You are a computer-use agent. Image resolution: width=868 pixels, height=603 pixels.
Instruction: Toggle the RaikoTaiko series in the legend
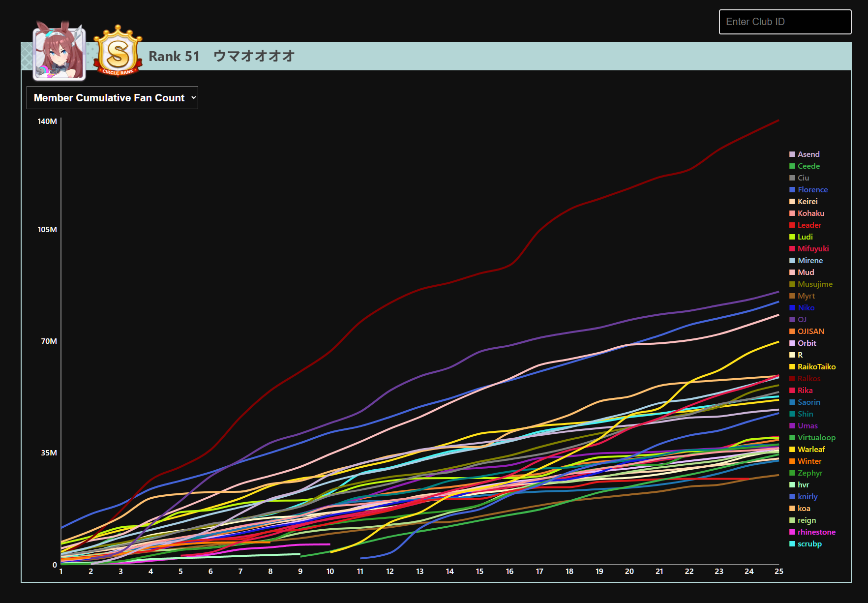coord(812,367)
